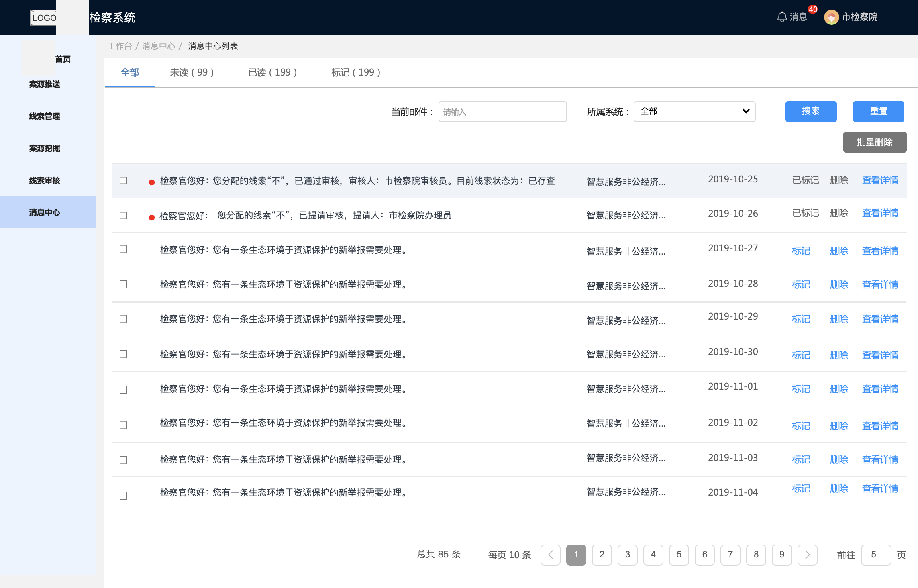
Task: Click the 搜索 button
Action: [x=811, y=111]
